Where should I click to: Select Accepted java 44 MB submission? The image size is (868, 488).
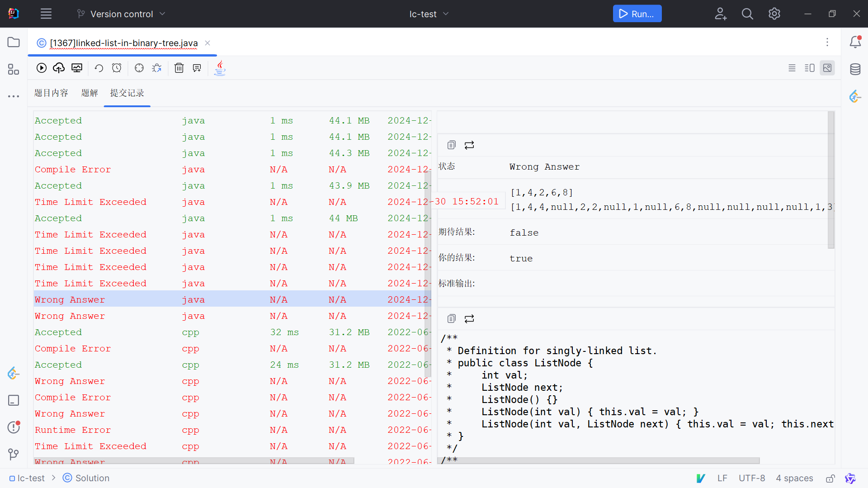pos(232,218)
